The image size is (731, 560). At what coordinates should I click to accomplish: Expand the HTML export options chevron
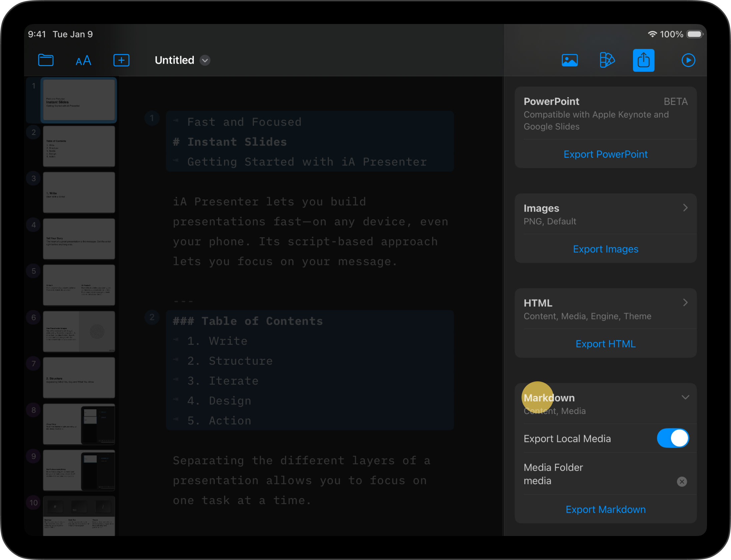pos(685,303)
